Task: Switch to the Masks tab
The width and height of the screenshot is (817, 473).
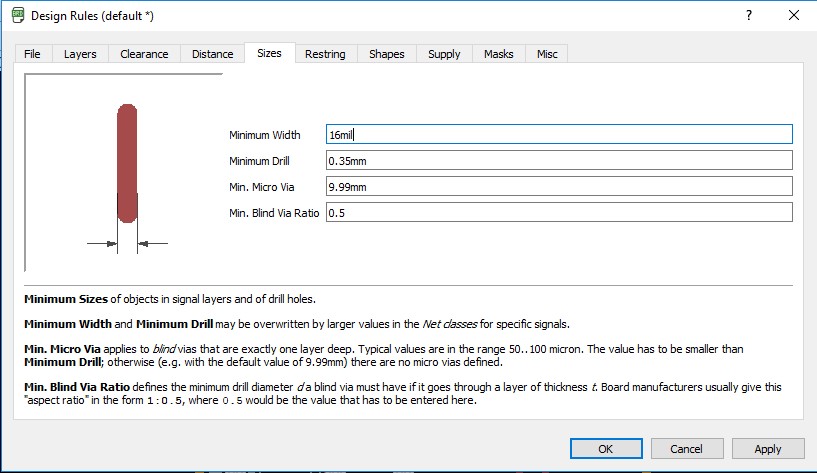Action: pos(499,54)
